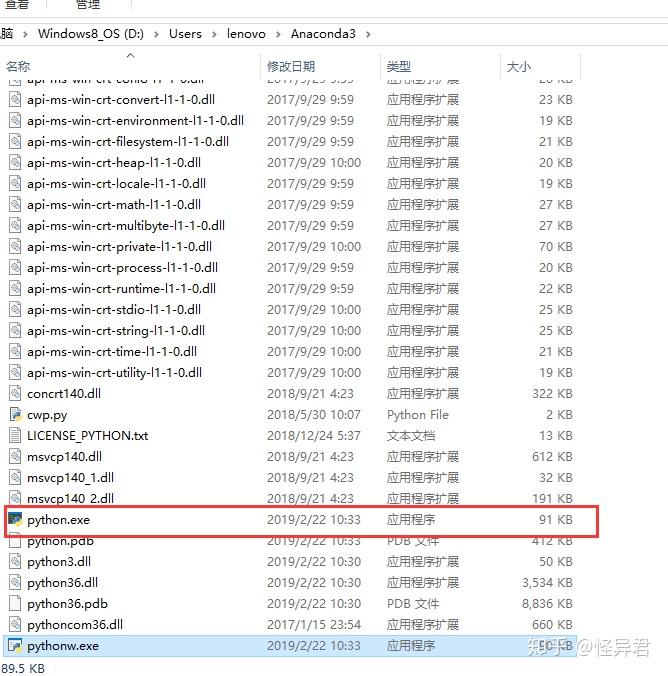Click the msvcp140.dll file icon
This screenshot has height=676, width=668.
click(x=15, y=457)
